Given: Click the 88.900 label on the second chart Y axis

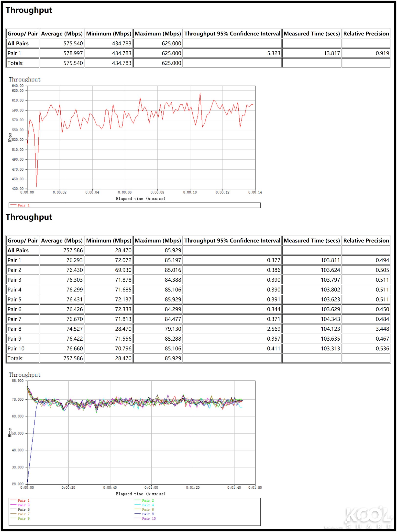Looking at the screenshot, I should tap(18, 381).
